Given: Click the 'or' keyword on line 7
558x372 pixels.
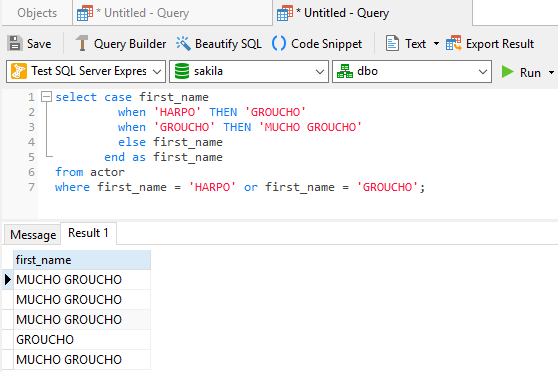Looking at the screenshot, I should (x=251, y=187).
